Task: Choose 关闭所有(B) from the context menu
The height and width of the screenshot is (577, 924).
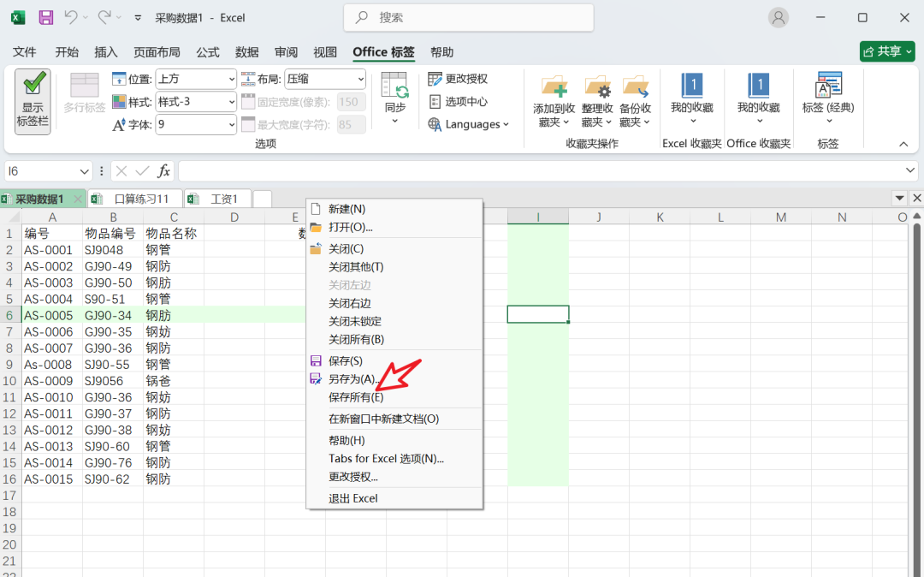Action: [394, 340]
